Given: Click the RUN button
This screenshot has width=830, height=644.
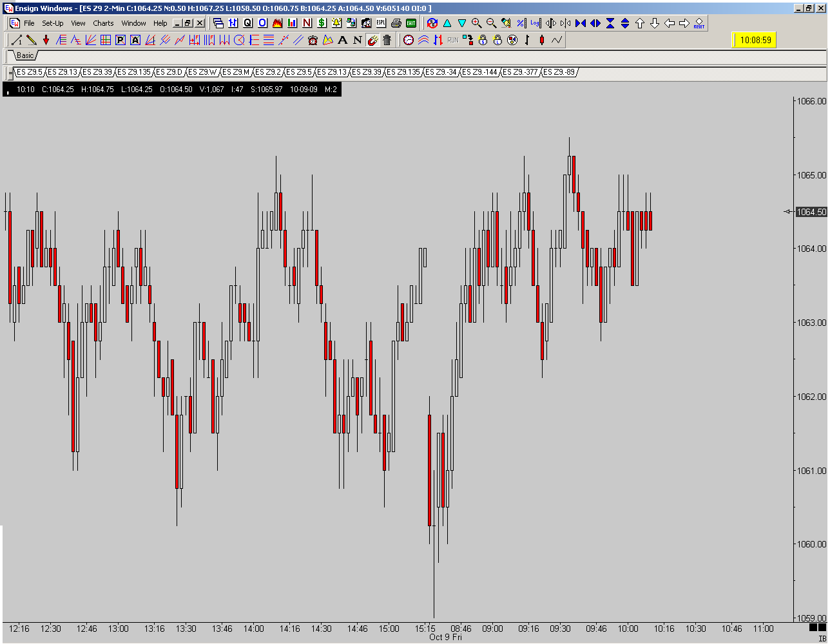Looking at the screenshot, I should coord(453,40).
